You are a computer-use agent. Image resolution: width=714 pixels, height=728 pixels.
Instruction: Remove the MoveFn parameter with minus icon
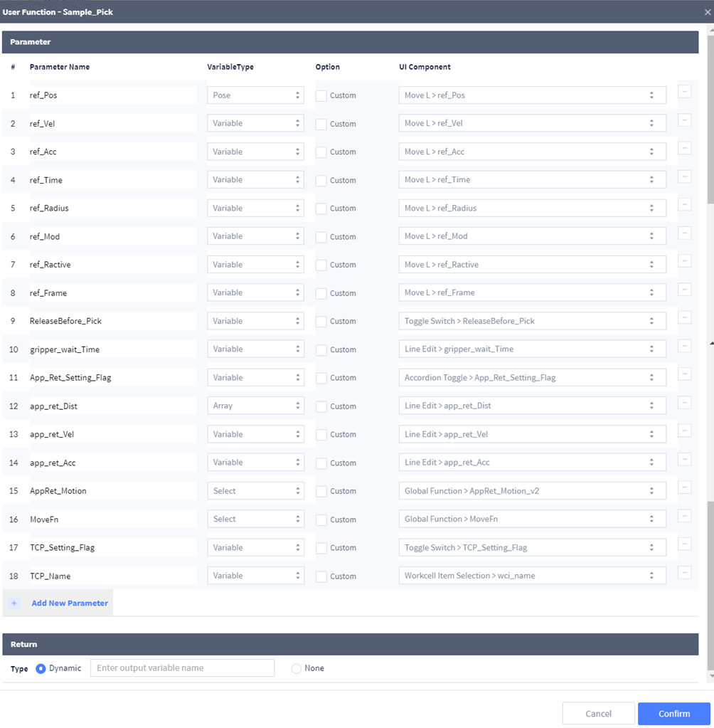tap(684, 516)
